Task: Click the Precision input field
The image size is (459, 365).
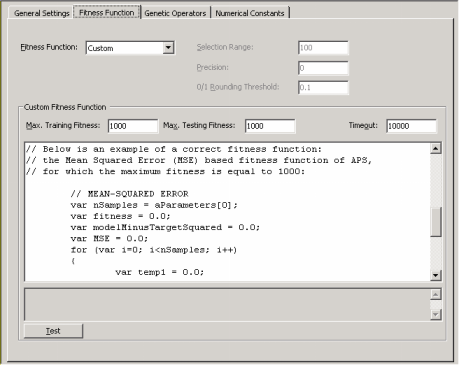Action: coord(323,68)
